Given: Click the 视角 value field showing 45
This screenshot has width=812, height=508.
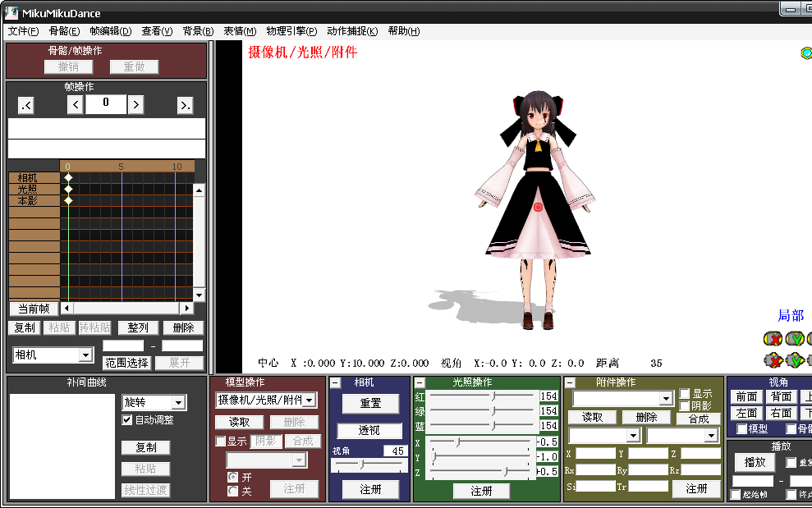Looking at the screenshot, I should tap(394, 451).
